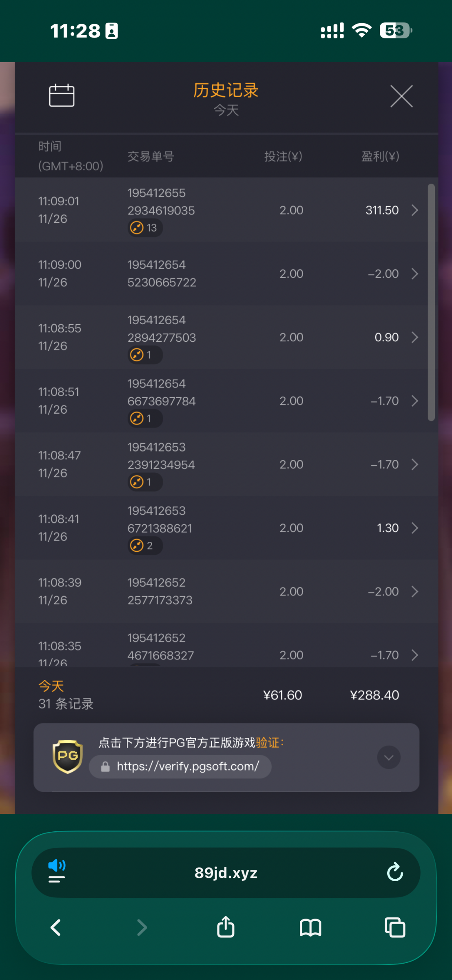The height and width of the screenshot is (980, 452).
Task: Select the 11:09:00 record row
Action: click(220, 274)
